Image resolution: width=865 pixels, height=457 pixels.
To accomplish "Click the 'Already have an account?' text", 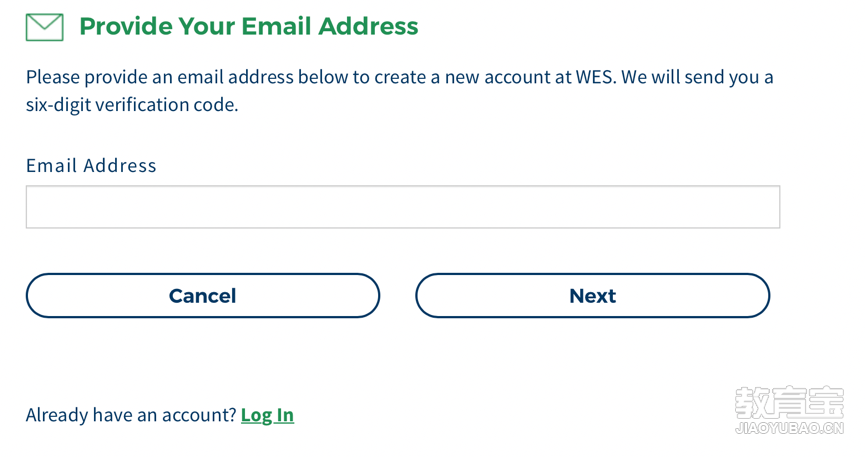I will [131, 415].
